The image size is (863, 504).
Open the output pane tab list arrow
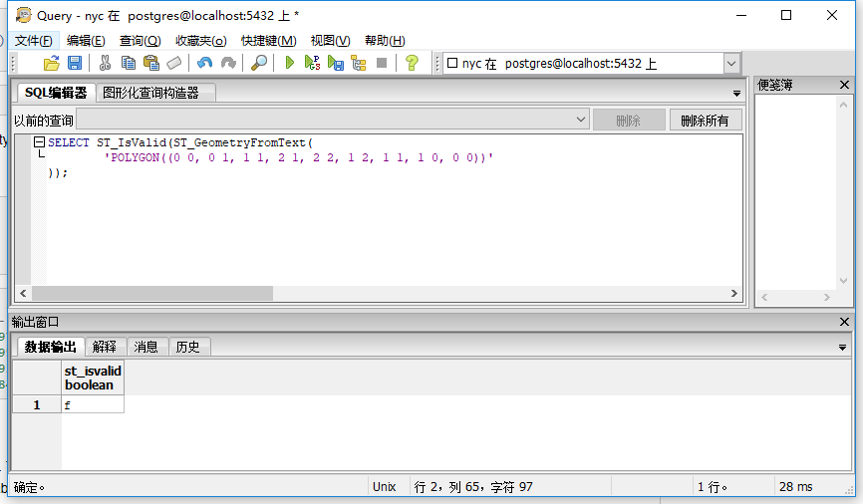[842, 348]
